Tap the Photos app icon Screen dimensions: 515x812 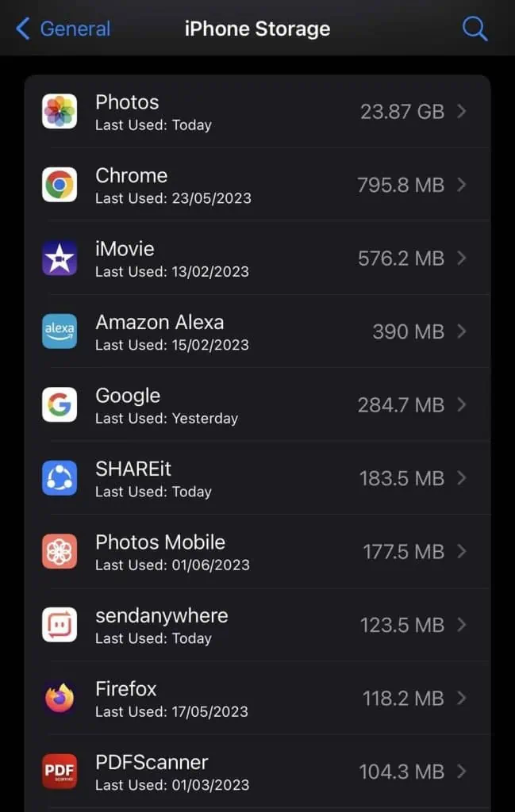[59, 111]
